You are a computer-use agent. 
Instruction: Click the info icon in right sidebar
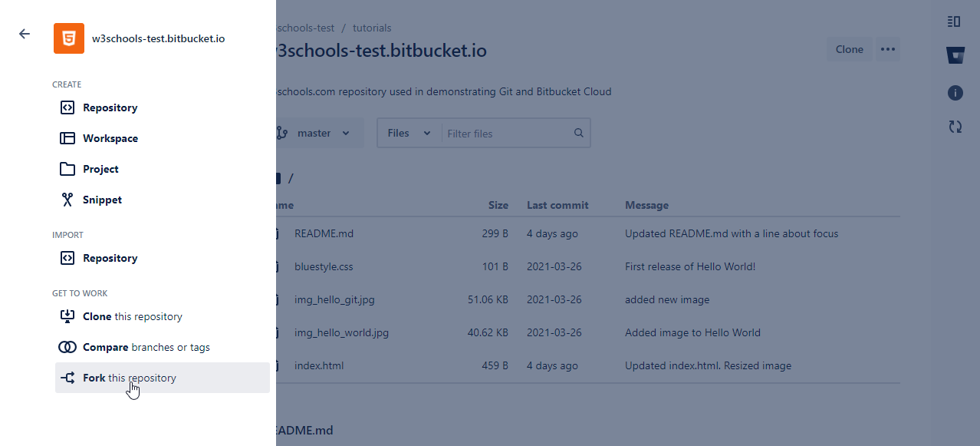[955, 93]
